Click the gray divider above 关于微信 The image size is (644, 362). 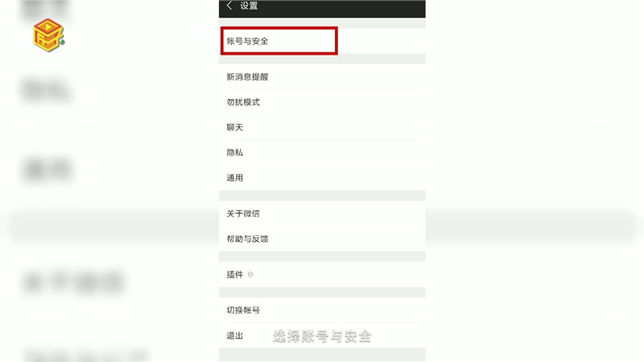[x=322, y=195]
